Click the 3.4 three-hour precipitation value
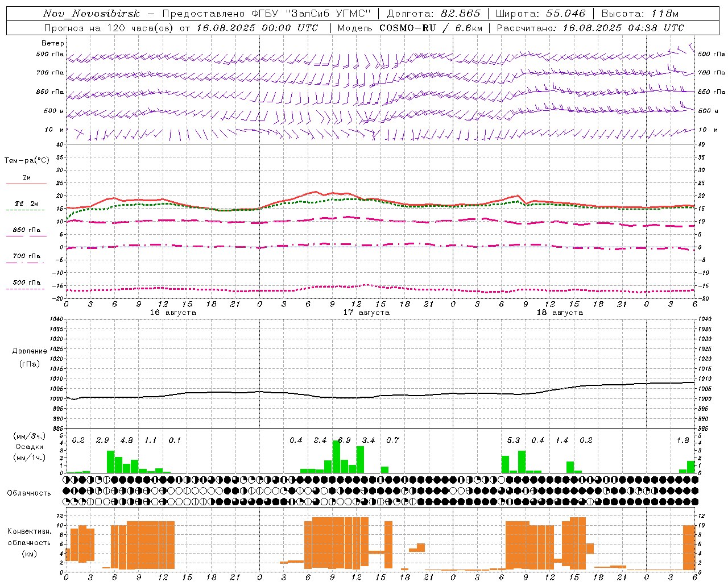 tap(369, 440)
